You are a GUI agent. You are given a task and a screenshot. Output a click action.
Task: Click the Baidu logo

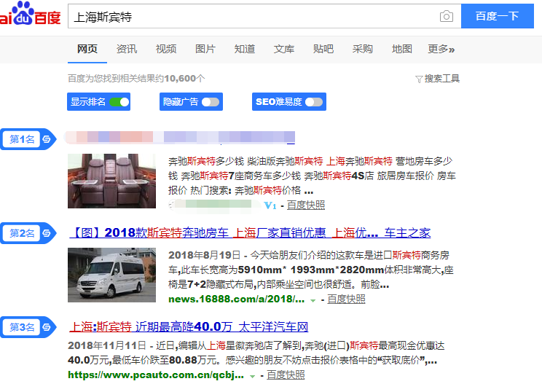tap(30, 14)
